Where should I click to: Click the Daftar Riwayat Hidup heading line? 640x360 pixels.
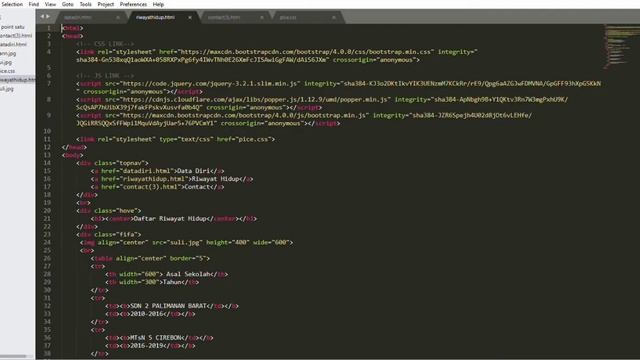click(x=173, y=219)
